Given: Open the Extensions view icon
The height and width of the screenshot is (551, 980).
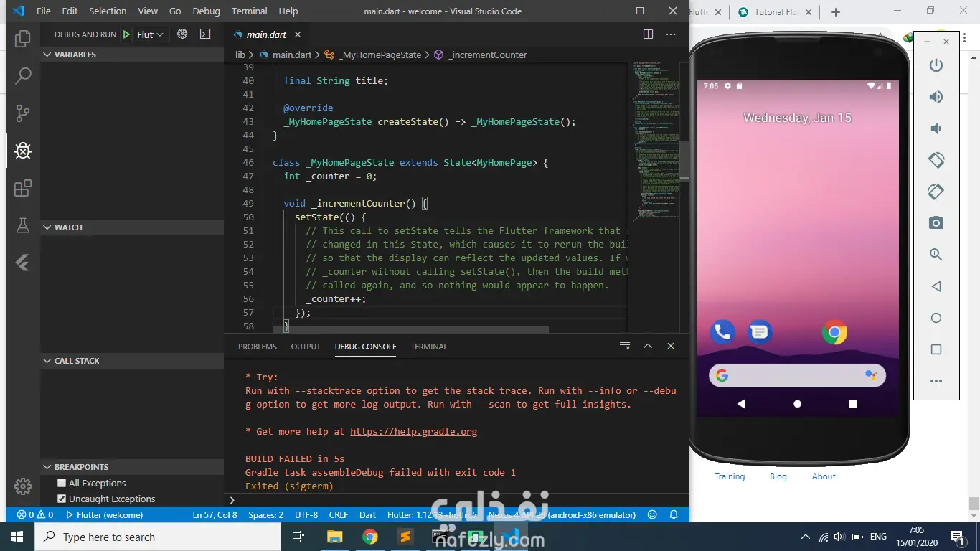Looking at the screenshot, I should tap(23, 188).
